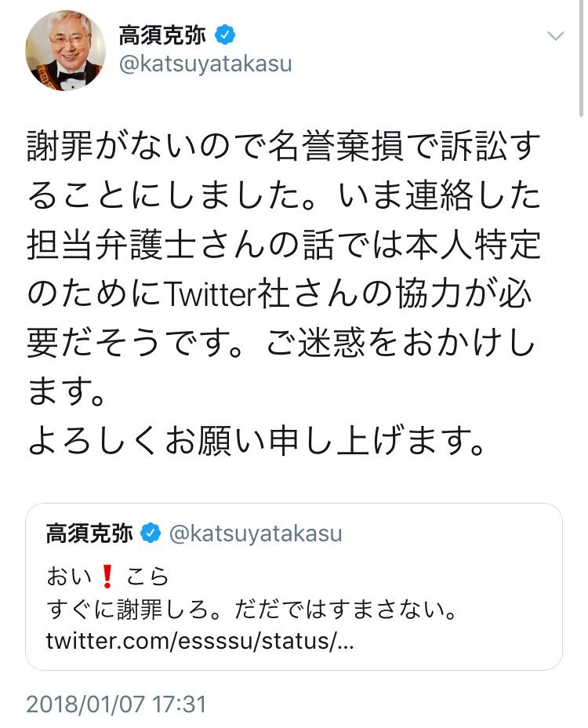Screen dimensions: 588x728
Task: Click the closing line よろしくお願い申し上げます
Action: click(x=256, y=441)
